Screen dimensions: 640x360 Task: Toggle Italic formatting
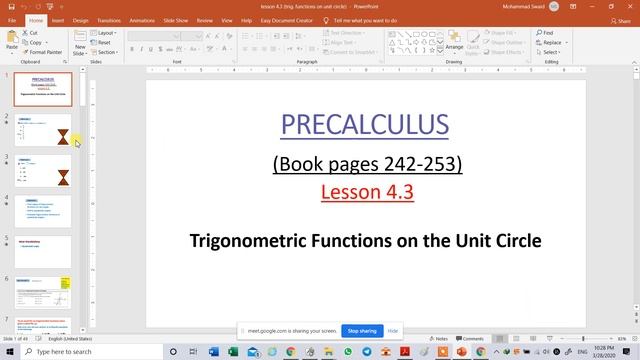click(141, 49)
